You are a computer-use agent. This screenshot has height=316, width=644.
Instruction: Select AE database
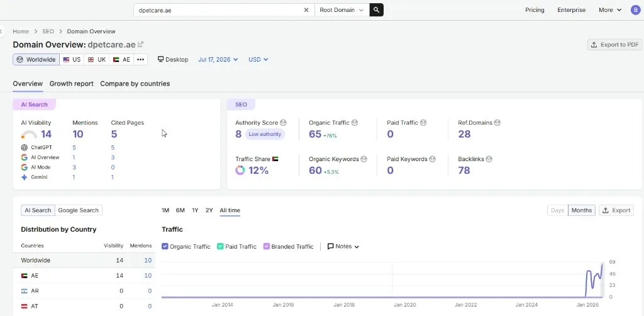click(x=121, y=60)
